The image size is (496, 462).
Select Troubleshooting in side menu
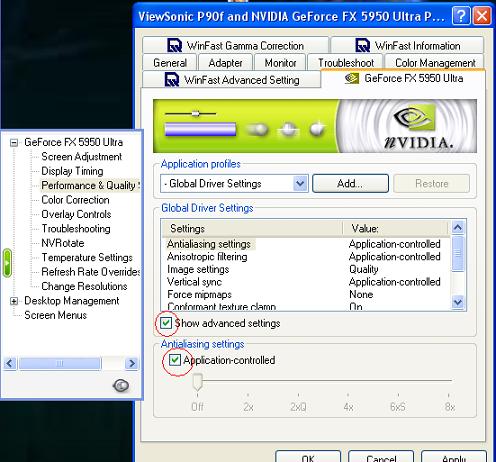pyautogui.click(x=76, y=228)
